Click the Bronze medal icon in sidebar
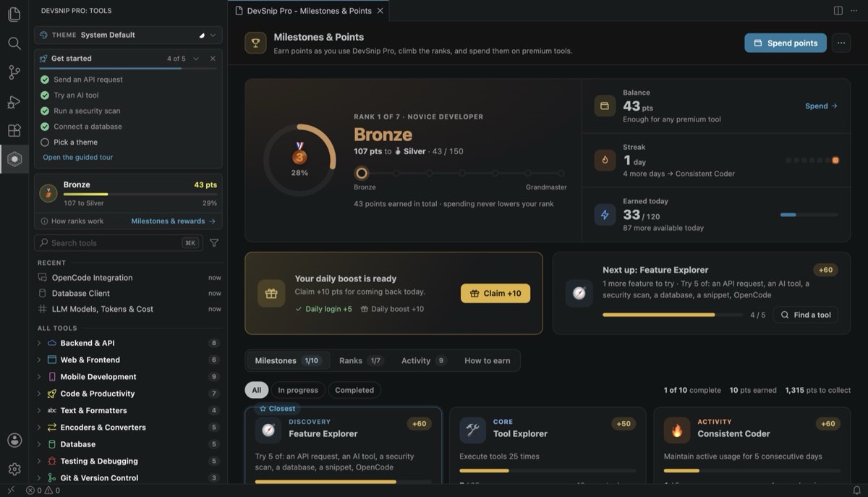868x497 pixels. coord(49,193)
